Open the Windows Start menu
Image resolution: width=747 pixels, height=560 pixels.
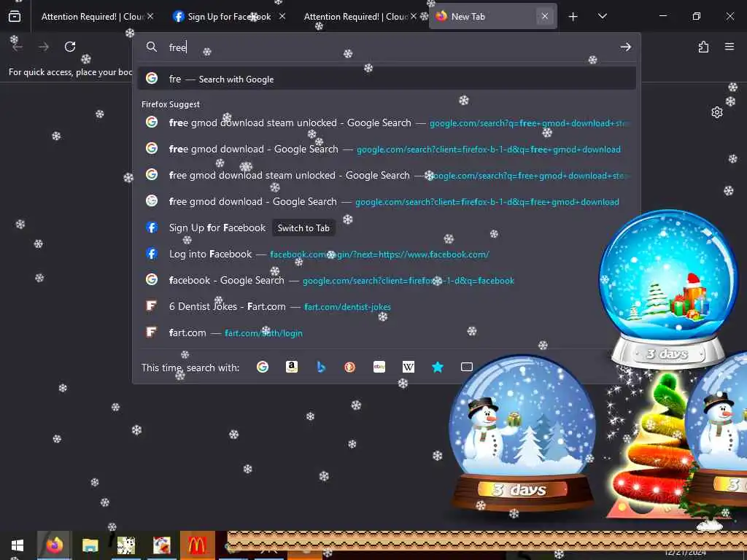pyautogui.click(x=18, y=545)
